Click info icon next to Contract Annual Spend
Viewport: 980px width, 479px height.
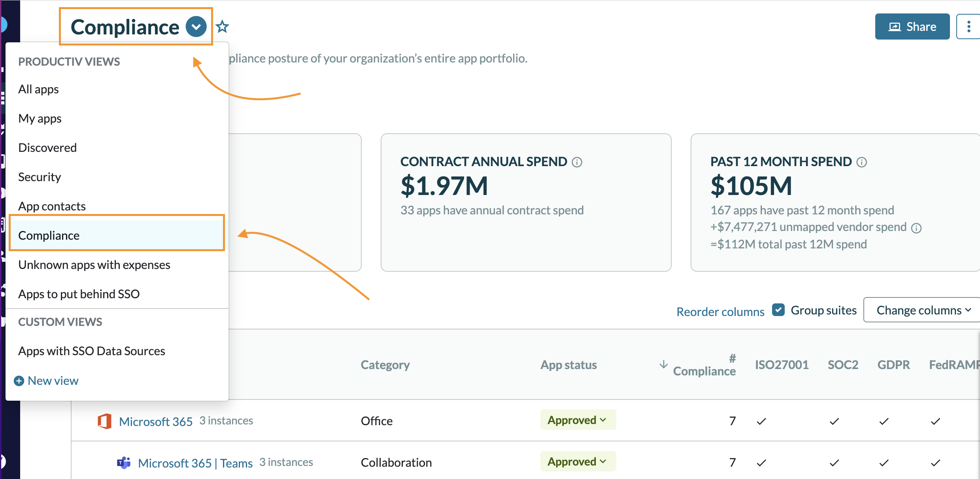pyautogui.click(x=577, y=162)
